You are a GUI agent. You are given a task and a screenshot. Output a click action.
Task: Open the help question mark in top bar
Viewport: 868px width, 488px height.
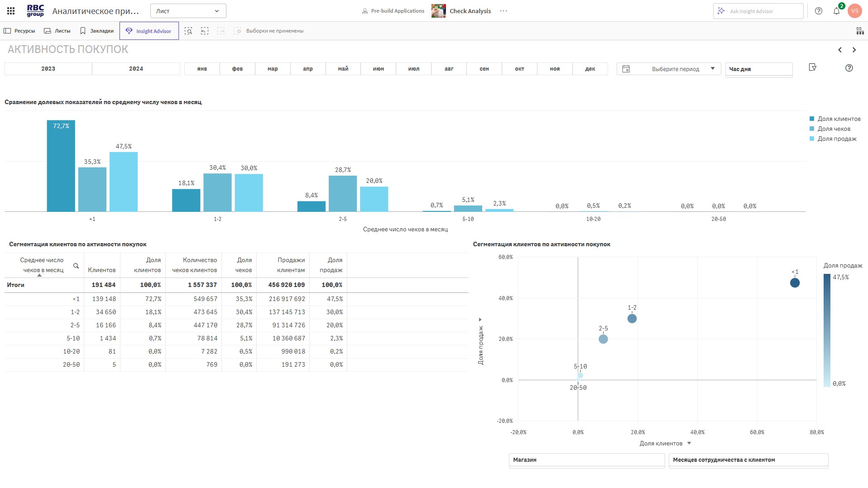(818, 11)
